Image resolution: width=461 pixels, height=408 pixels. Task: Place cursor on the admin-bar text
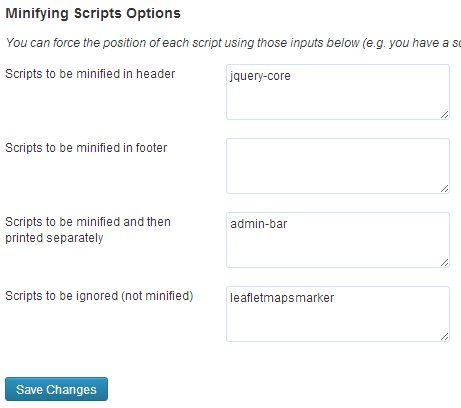pyautogui.click(x=259, y=224)
